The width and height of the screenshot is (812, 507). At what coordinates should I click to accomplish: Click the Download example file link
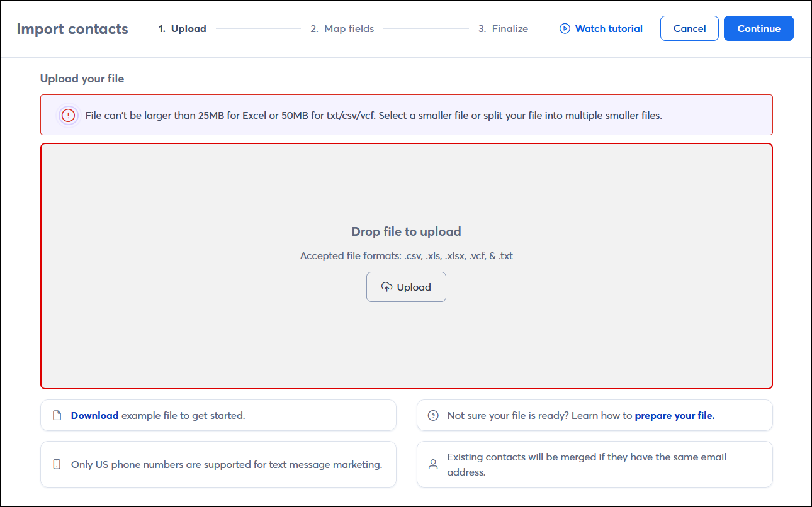[94, 415]
